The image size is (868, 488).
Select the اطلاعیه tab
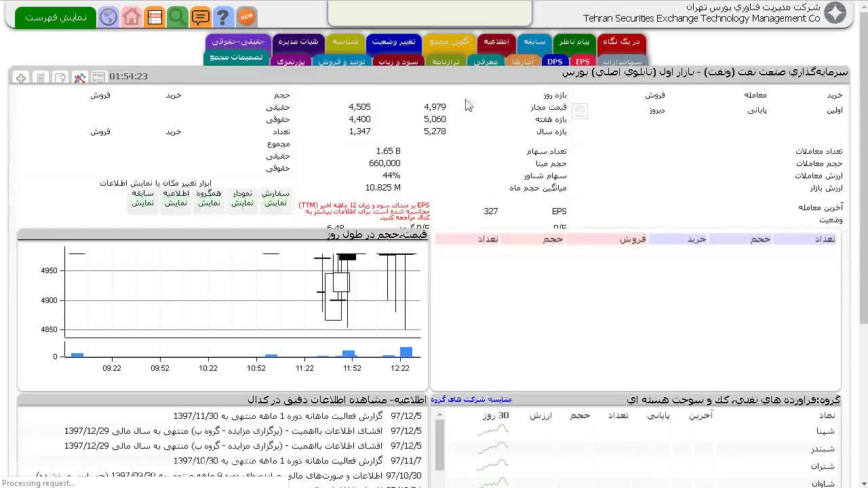pos(496,42)
